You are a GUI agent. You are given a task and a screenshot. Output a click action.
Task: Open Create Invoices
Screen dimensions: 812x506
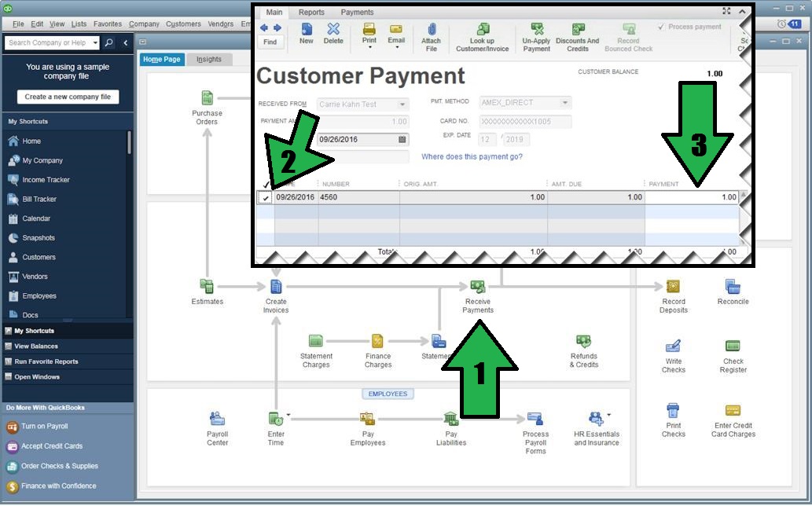click(275, 286)
